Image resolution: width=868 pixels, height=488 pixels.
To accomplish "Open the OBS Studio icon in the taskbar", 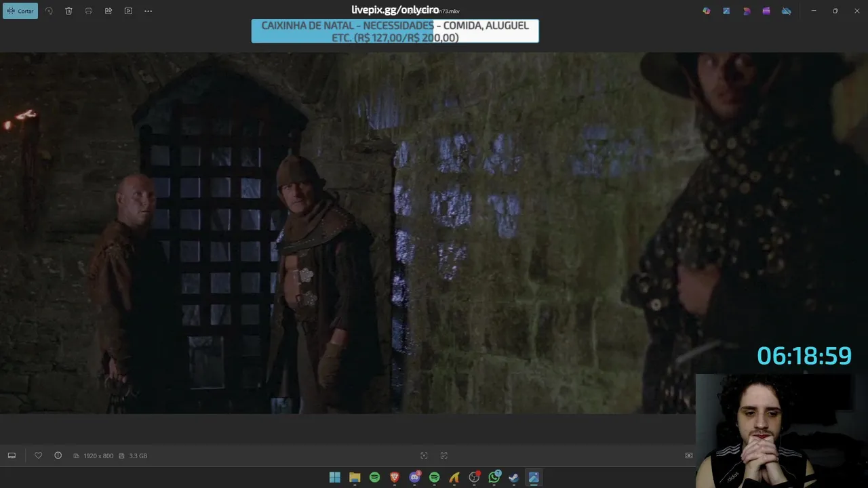I will tap(475, 477).
